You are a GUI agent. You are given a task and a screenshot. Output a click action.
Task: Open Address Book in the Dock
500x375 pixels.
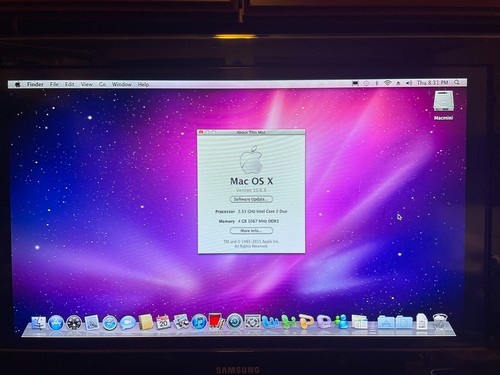pos(146,322)
